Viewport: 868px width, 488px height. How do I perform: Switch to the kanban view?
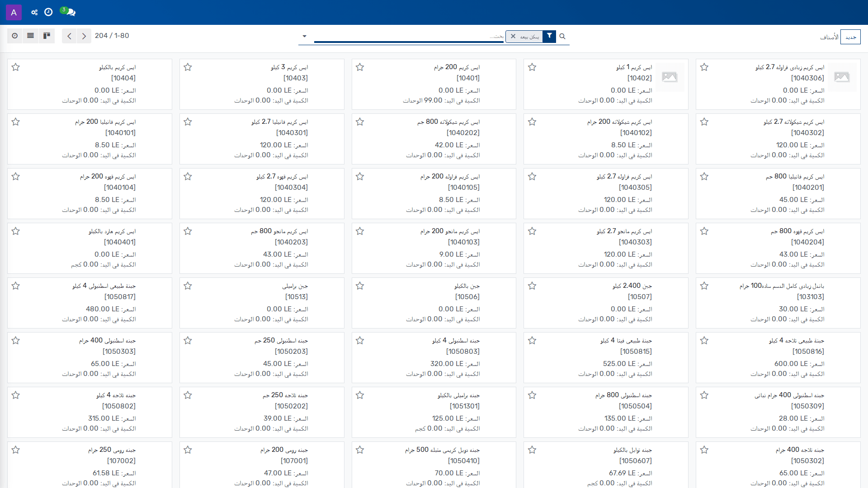point(47,36)
